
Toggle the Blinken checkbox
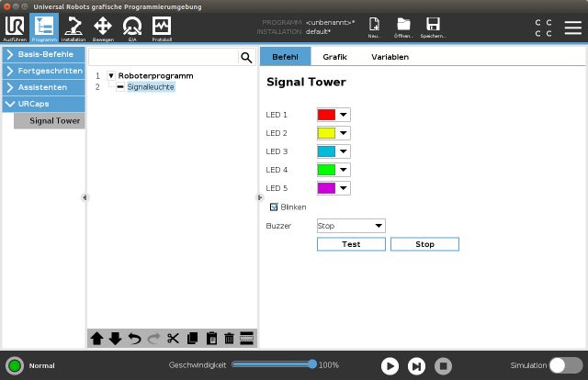(x=274, y=207)
